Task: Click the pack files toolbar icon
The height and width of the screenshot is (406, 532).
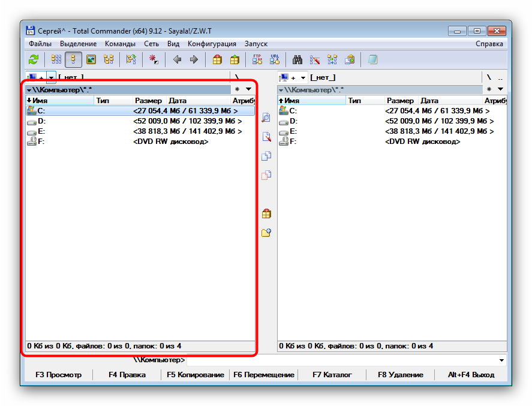Action: (x=217, y=60)
